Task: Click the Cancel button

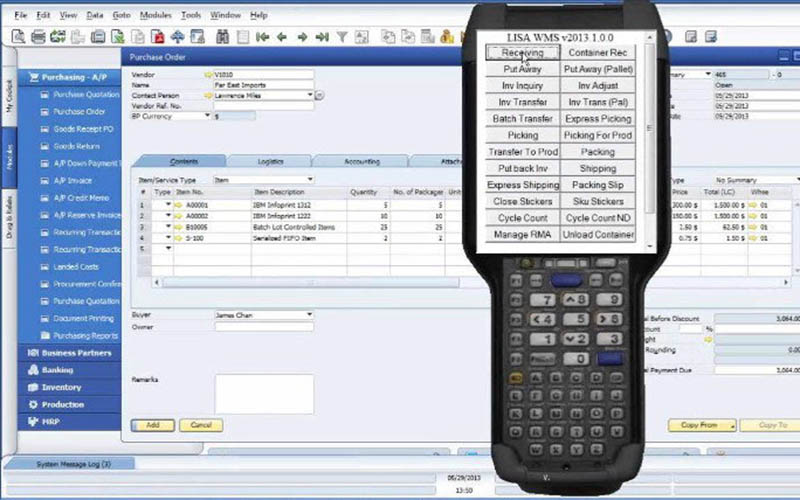Action: click(201, 425)
